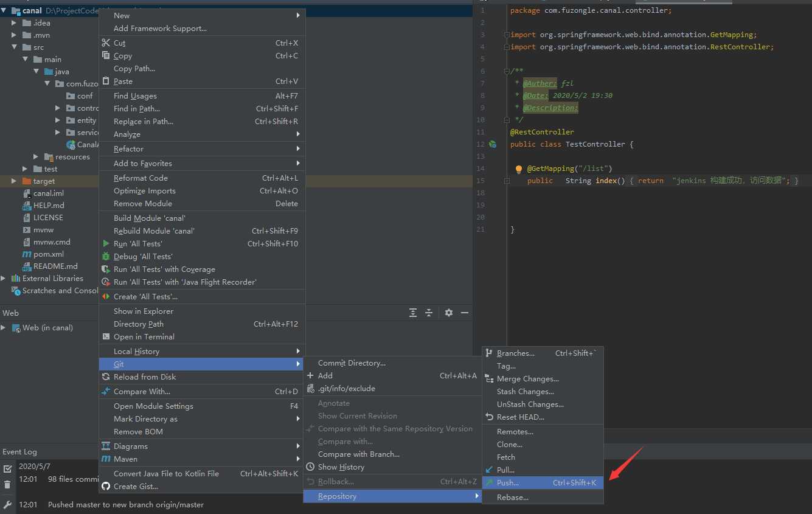The height and width of the screenshot is (514, 812).
Task: Expand the target folder arrow
Action: (x=14, y=181)
